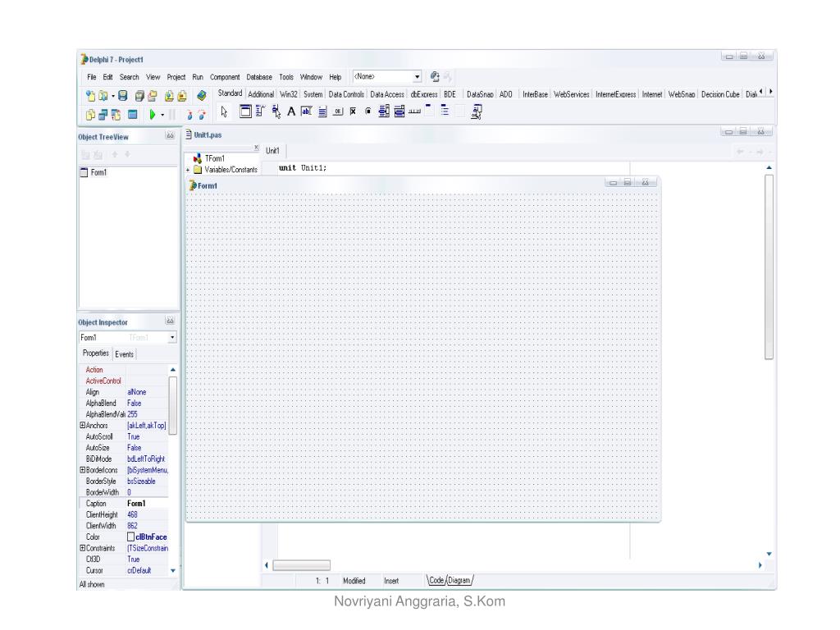840x630 pixels.
Task: Click the New Items toolbar icon
Action: click(90, 96)
